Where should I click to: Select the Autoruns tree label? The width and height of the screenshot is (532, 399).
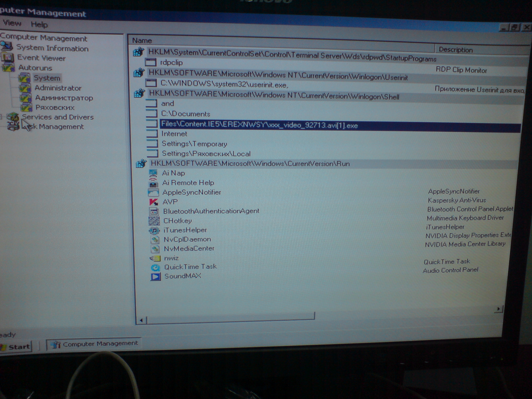35,68
